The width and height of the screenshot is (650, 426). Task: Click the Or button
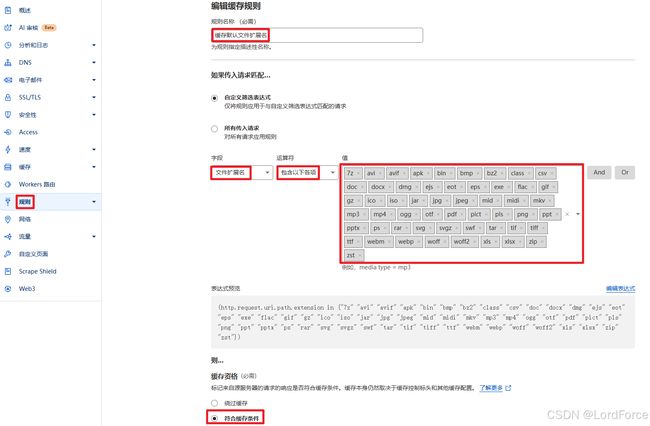pyautogui.click(x=625, y=172)
